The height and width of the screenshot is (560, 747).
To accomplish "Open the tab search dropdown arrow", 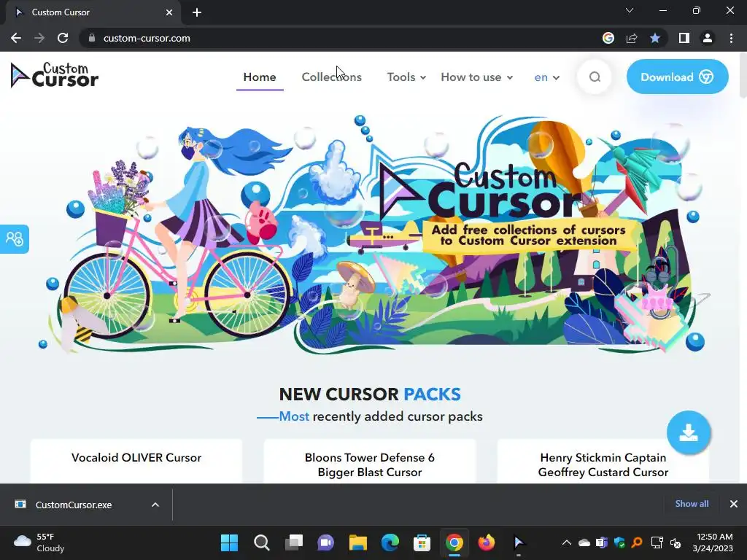I will point(630,10).
